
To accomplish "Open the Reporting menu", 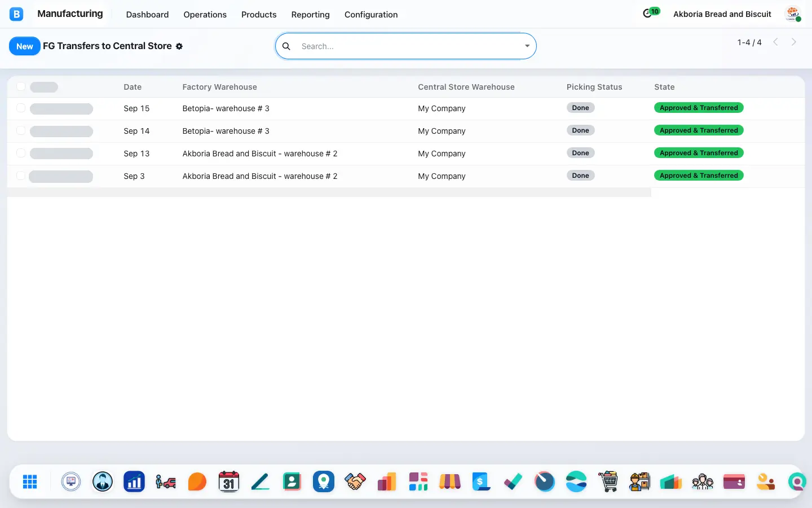I will [x=310, y=15].
